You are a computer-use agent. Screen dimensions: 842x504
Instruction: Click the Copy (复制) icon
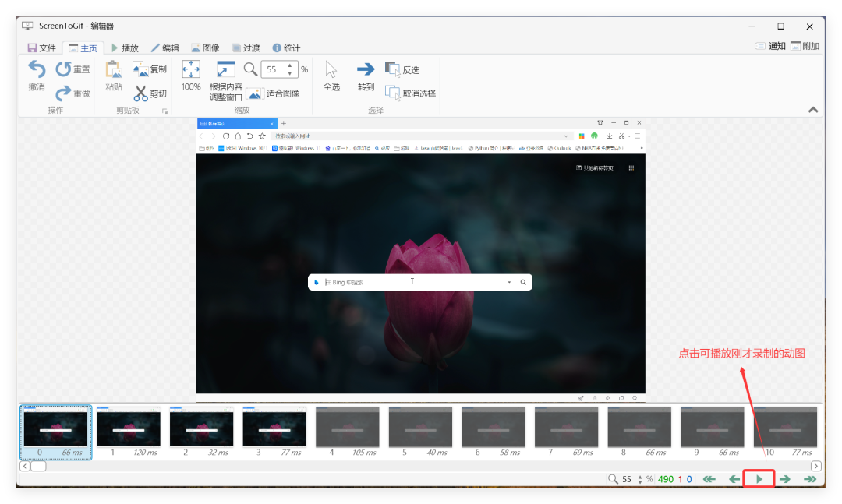coord(140,69)
